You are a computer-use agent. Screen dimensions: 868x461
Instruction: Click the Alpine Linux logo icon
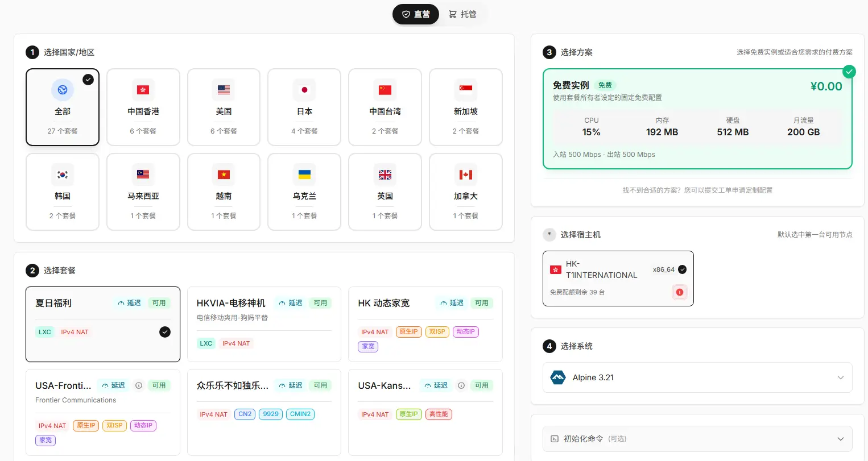558,377
